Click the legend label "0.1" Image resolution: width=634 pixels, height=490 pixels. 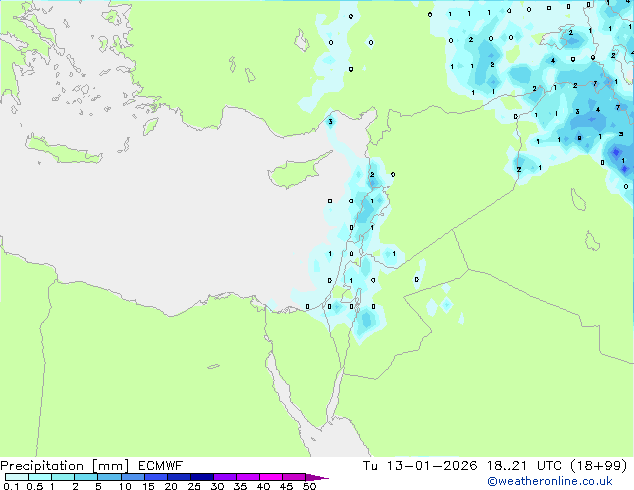tap(11, 486)
